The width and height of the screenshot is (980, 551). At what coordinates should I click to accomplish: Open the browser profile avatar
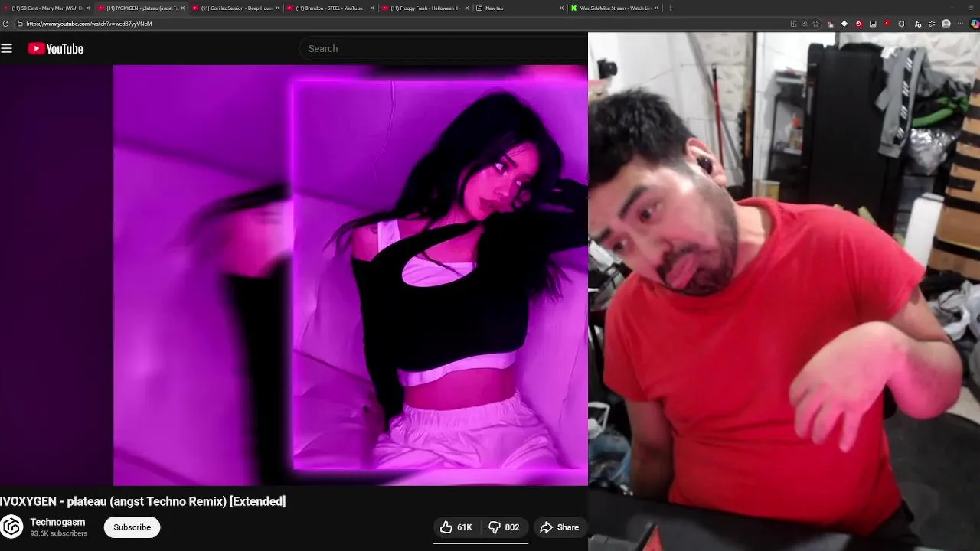coord(946,24)
